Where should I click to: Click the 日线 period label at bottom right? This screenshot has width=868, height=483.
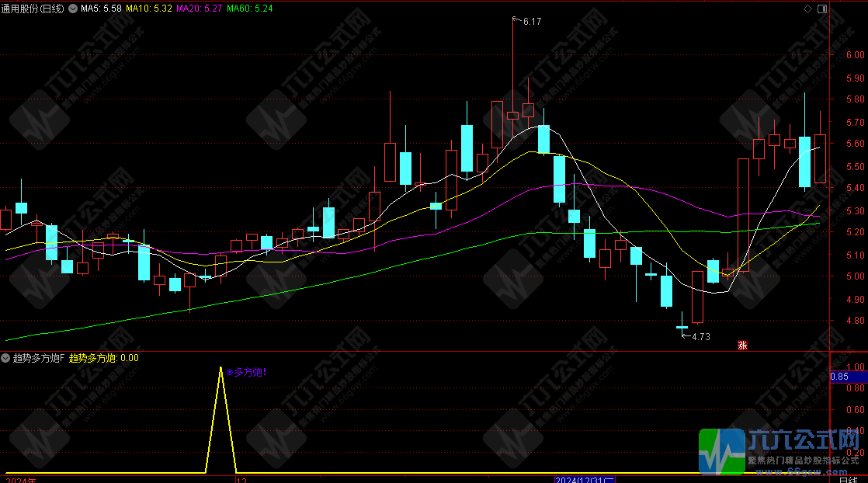tap(849, 479)
